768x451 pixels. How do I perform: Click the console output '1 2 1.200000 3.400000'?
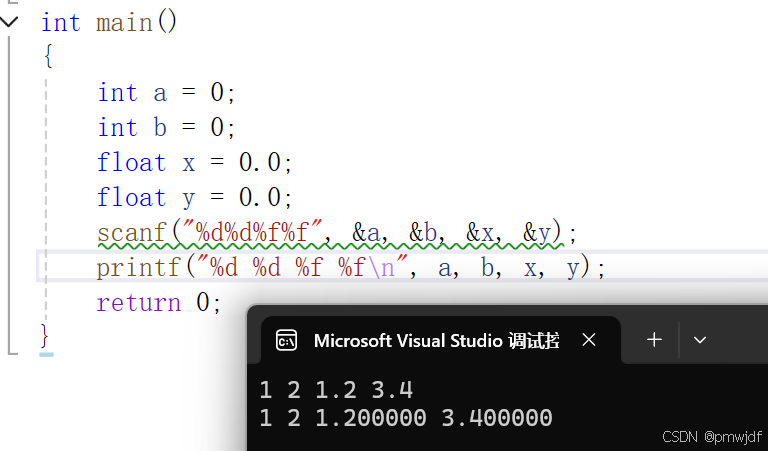coord(406,418)
